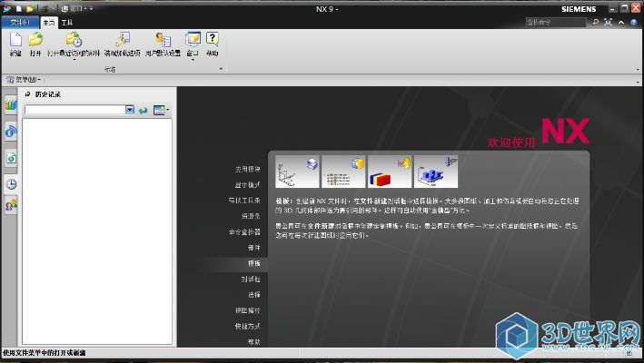Click the green arrow icon in history panel
This screenshot has width=644, height=363.
(143, 110)
